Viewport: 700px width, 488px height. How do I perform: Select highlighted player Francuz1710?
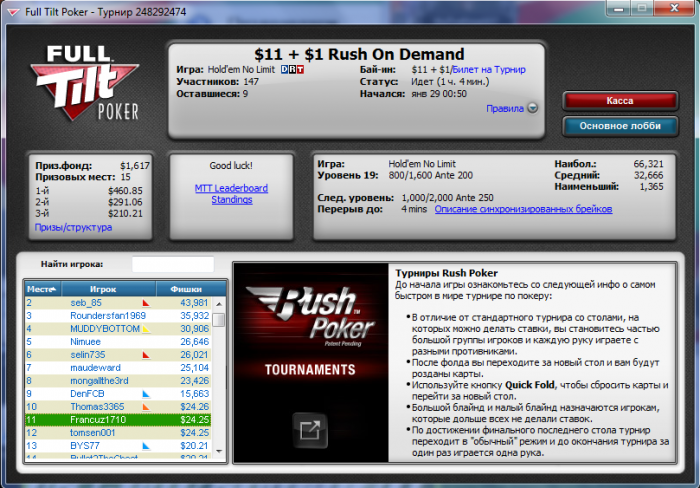118,420
